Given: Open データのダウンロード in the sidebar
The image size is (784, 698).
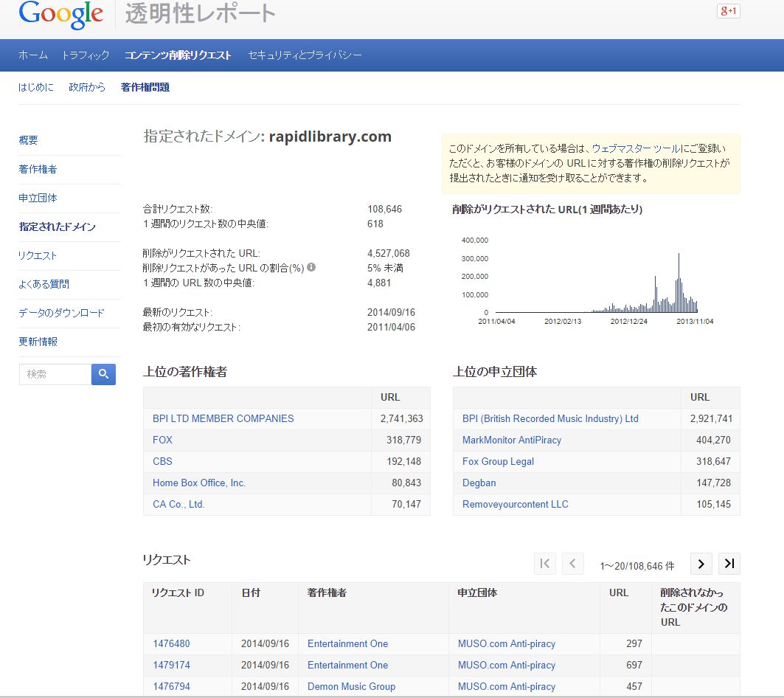Looking at the screenshot, I should 61,314.
